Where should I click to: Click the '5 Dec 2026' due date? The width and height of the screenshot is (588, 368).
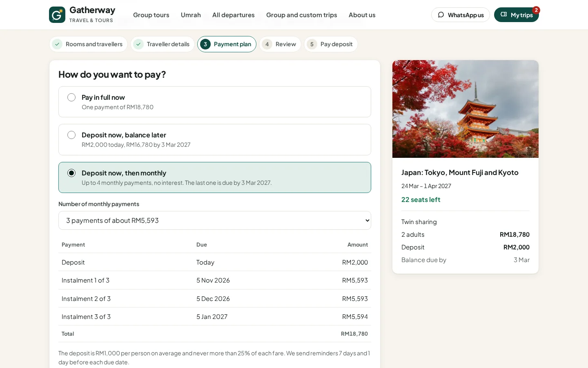click(213, 299)
